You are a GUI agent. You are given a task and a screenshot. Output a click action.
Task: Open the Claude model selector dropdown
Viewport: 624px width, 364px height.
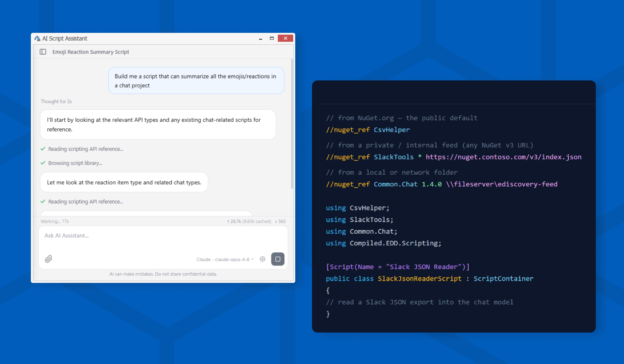coord(225,259)
